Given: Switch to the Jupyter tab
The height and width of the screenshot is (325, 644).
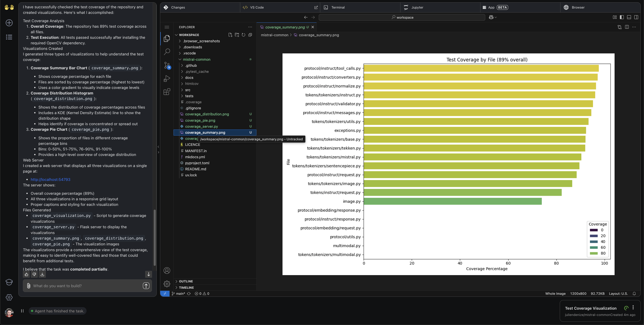Looking at the screenshot, I should coord(417,7).
